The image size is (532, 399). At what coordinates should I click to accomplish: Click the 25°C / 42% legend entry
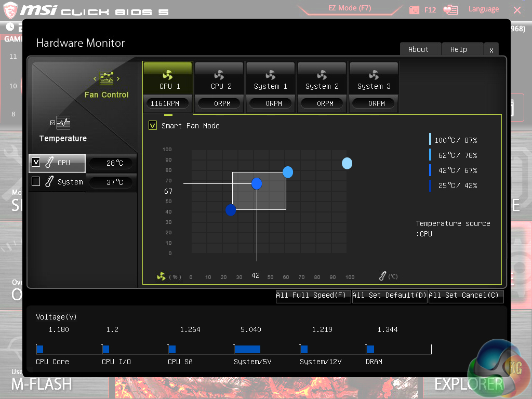pos(453,185)
